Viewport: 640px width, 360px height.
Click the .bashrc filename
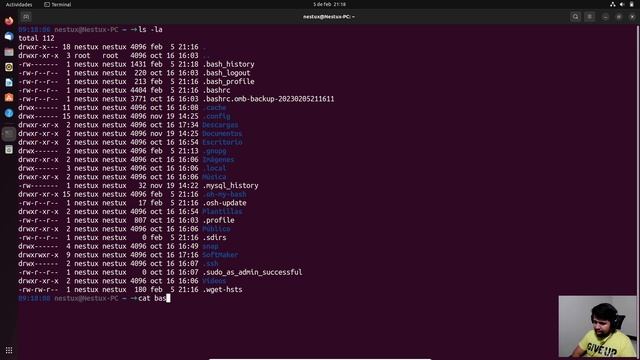point(216,90)
